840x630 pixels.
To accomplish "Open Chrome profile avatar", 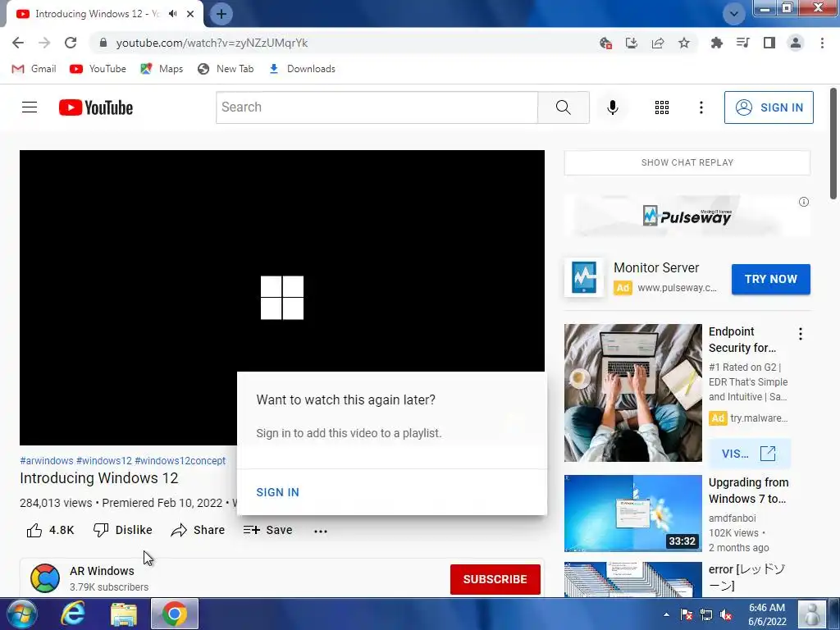I will coord(796,43).
